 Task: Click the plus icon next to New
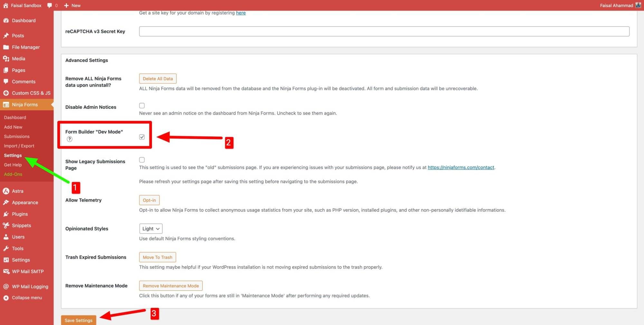pos(66,5)
